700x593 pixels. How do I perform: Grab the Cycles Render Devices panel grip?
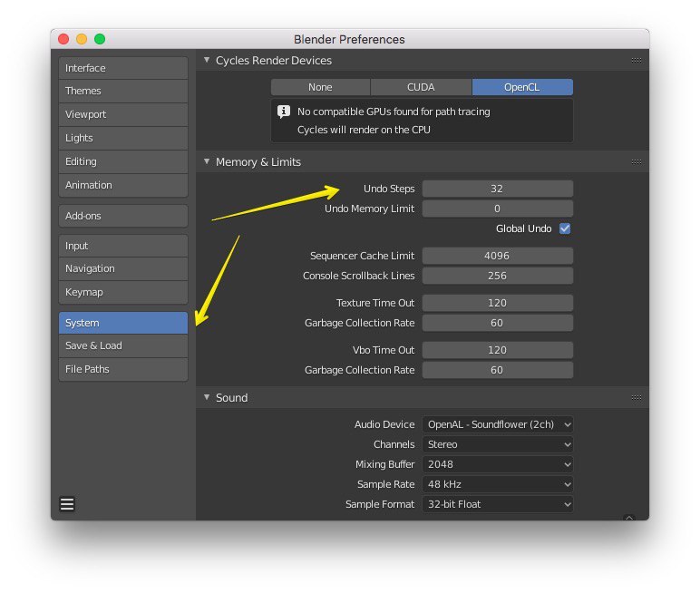tap(637, 60)
